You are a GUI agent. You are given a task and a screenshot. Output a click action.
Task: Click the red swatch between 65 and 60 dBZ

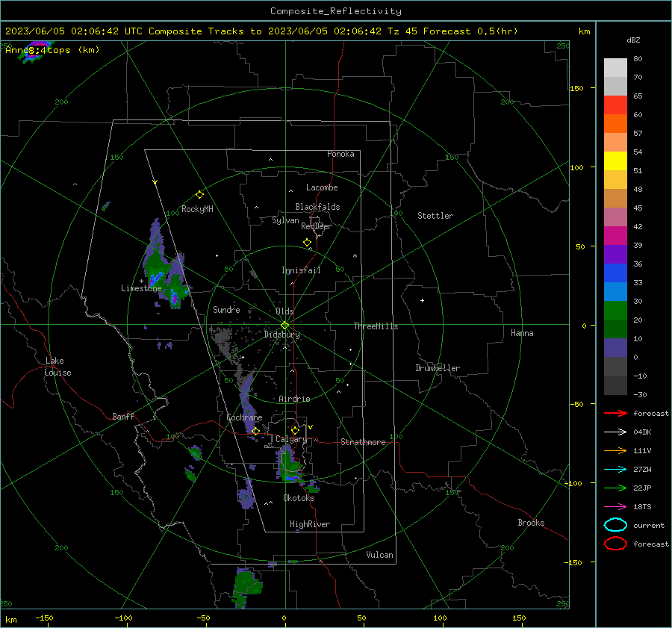(615, 105)
